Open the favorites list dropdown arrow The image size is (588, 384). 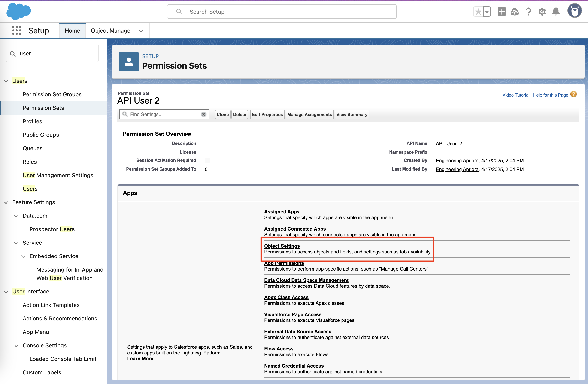point(487,12)
